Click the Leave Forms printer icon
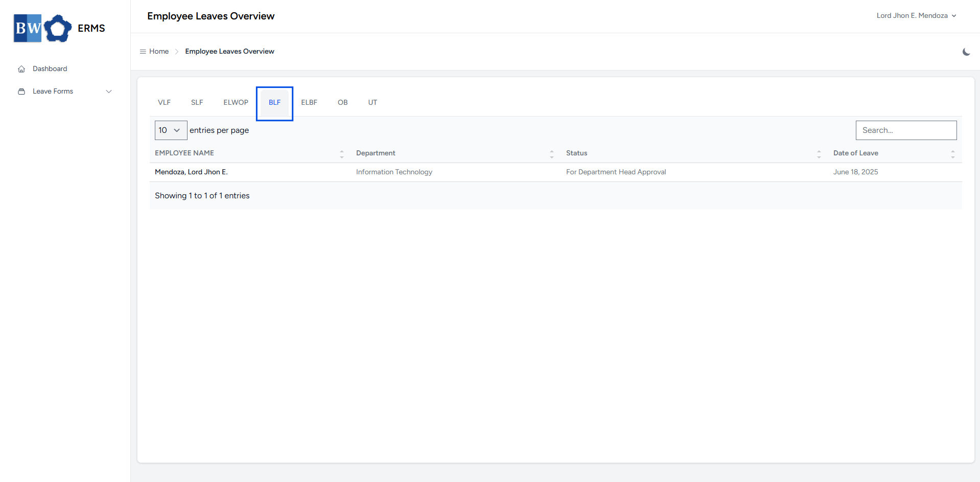This screenshot has width=980, height=482. point(21,91)
